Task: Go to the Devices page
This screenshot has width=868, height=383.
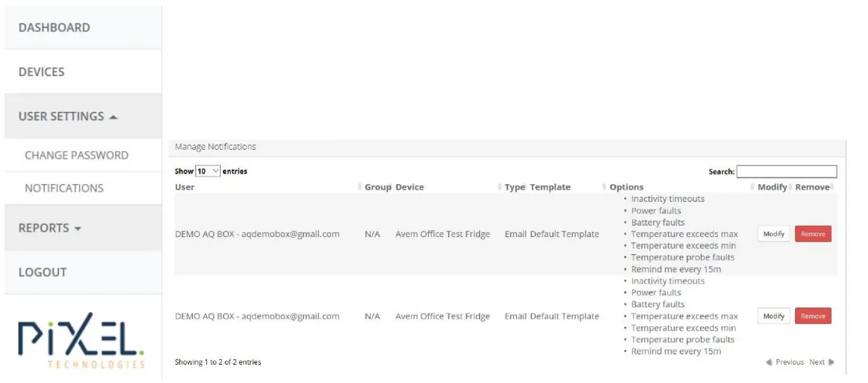Action: (x=41, y=72)
